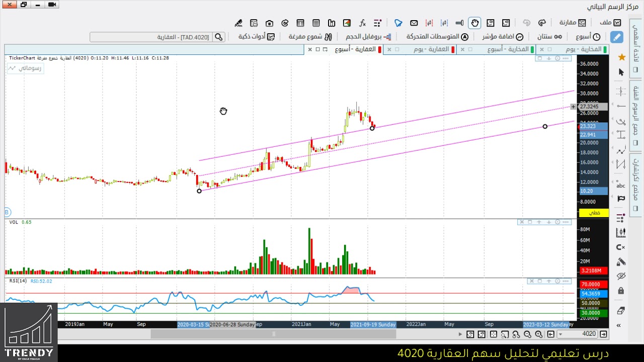Click the favorites star icon

(621, 57)
